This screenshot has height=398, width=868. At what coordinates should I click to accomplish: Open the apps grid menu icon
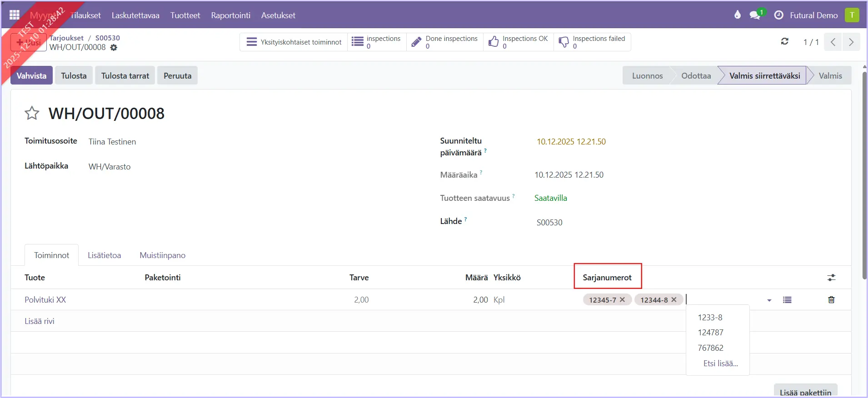pos(15,15)
